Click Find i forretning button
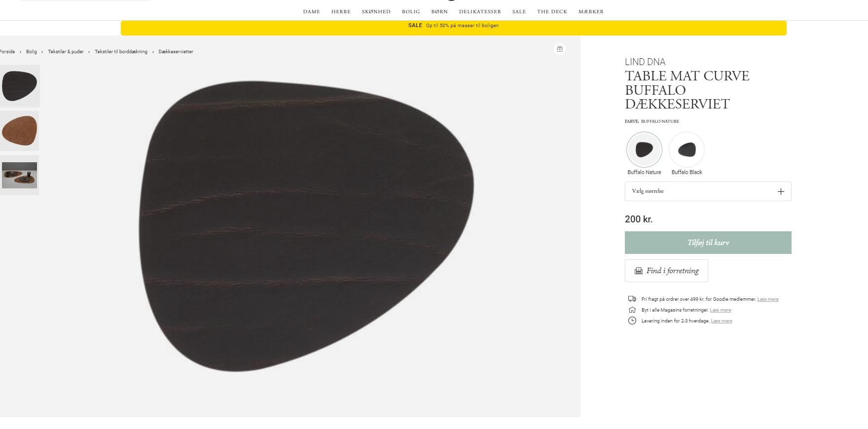This screenshot has width=868, height=429. tap(666, 271)
